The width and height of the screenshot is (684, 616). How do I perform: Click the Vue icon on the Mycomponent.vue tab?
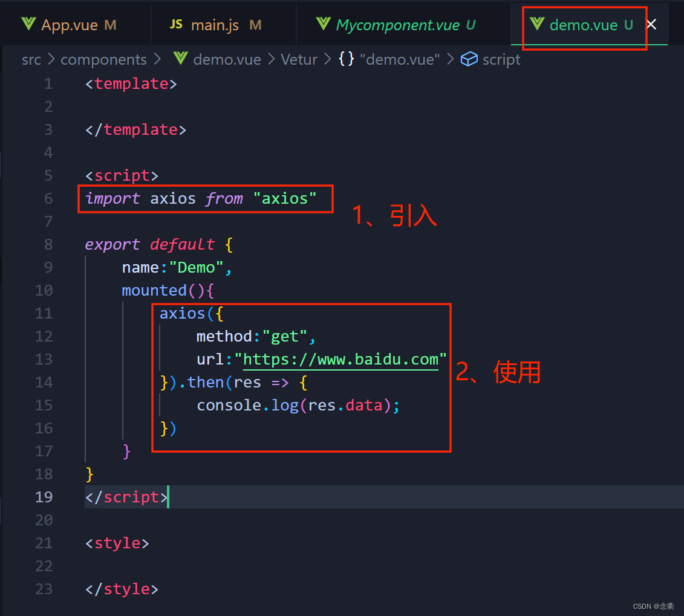[324, 24]
